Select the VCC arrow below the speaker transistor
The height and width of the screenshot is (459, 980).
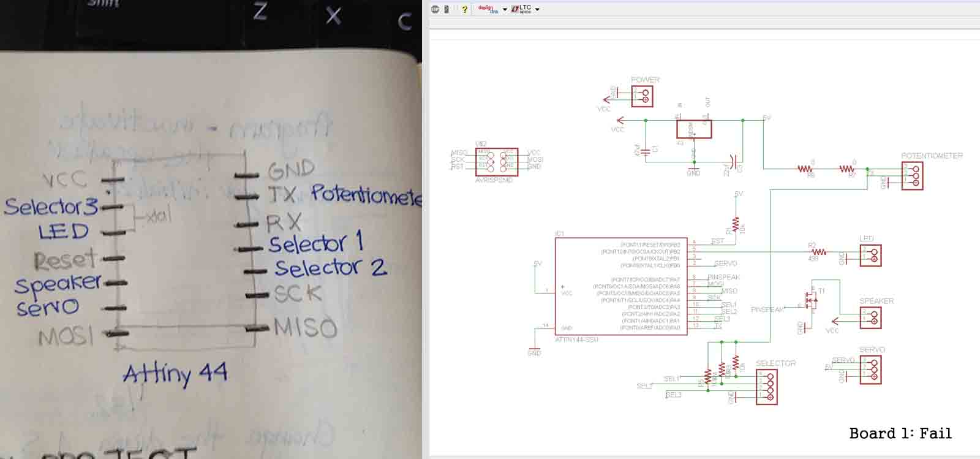[x=834, y=321]
